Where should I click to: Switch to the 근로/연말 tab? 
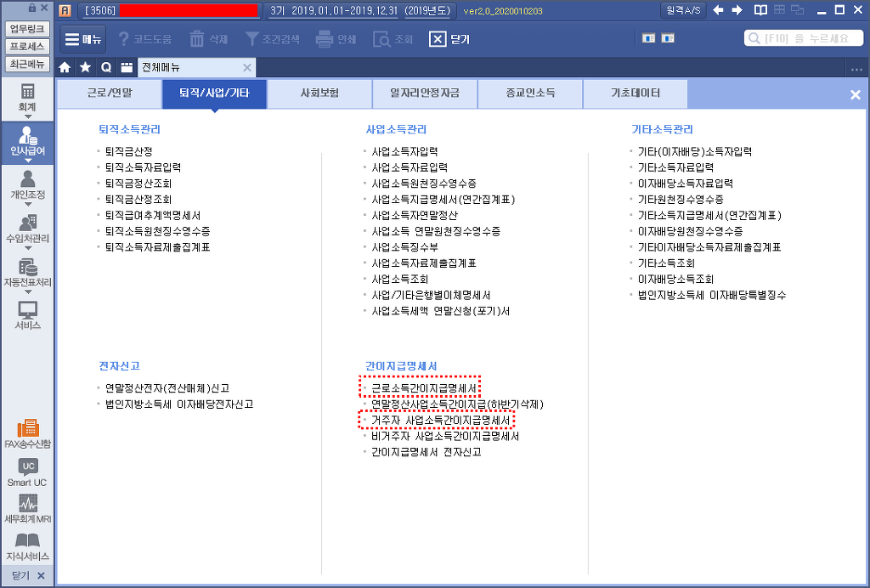pos(110,93)
